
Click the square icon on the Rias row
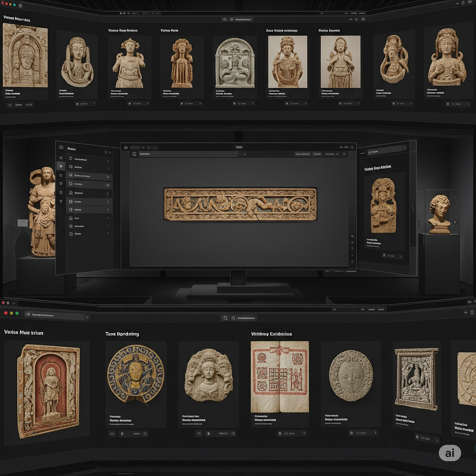(x=71, y=218)
